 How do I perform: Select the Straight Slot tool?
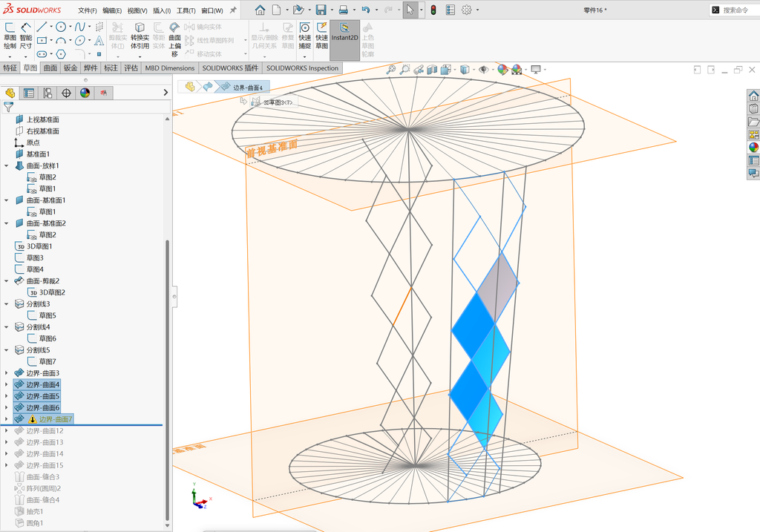coord(42,53)
